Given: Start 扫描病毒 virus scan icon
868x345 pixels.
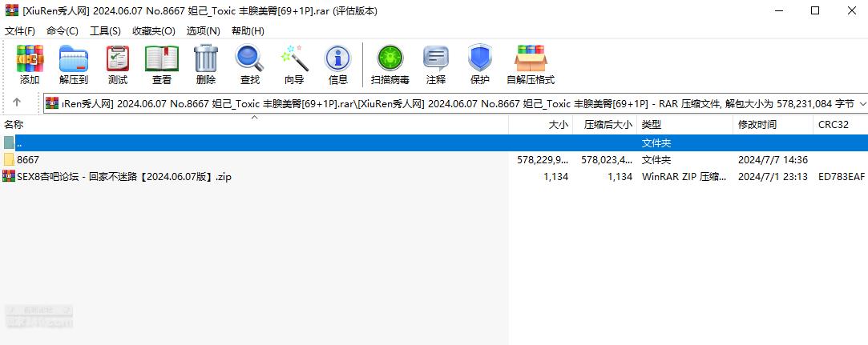Looking at the screenshot, I should point(390,58).
